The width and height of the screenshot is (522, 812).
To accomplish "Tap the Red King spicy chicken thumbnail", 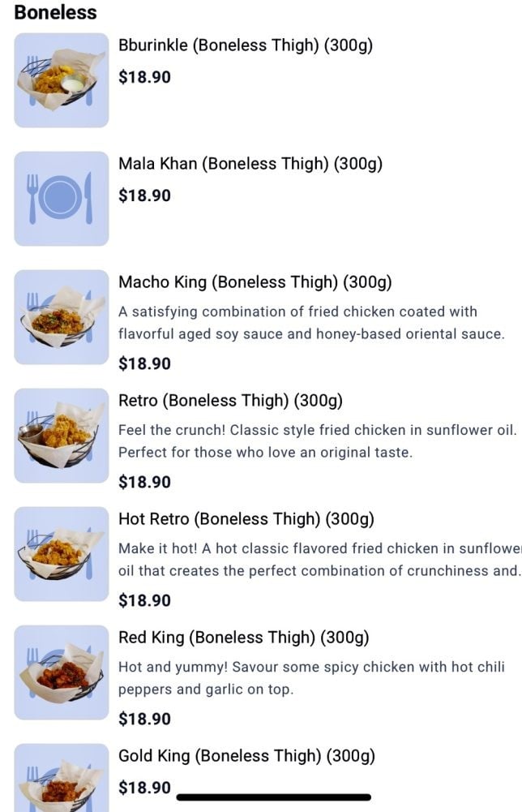I will [62, 672].
